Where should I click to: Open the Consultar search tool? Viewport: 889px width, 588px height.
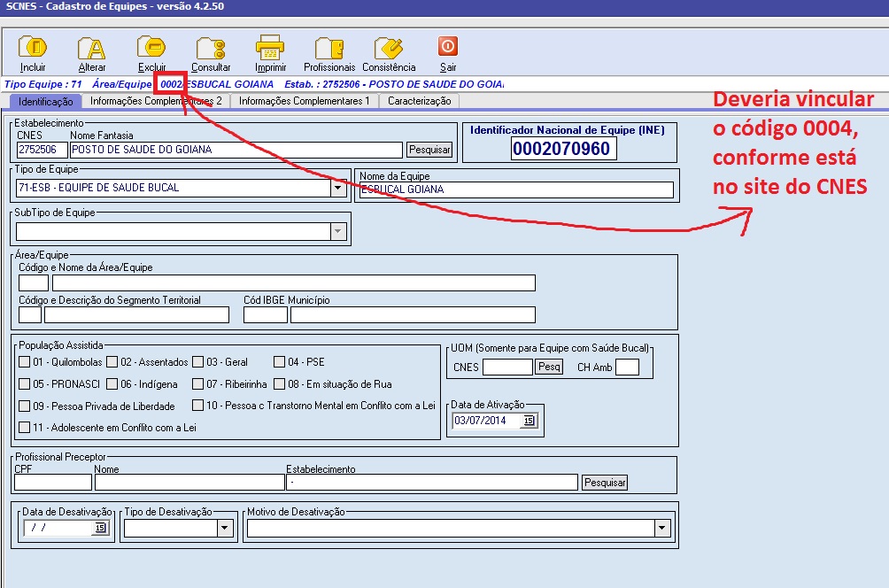pos(211,48)
